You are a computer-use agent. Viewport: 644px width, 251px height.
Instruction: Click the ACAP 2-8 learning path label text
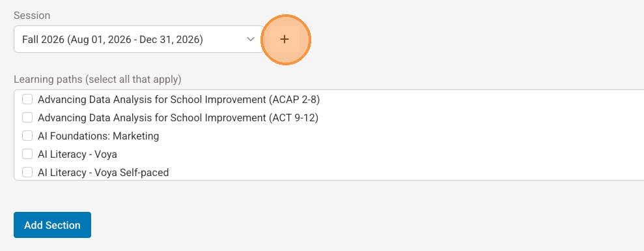pyautogui.click(x=178, y=100)
